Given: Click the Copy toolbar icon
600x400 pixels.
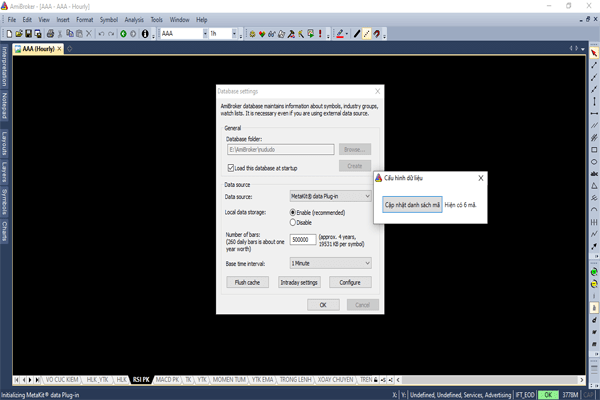Looking at the screenshot, I should [x=70, y=34].
